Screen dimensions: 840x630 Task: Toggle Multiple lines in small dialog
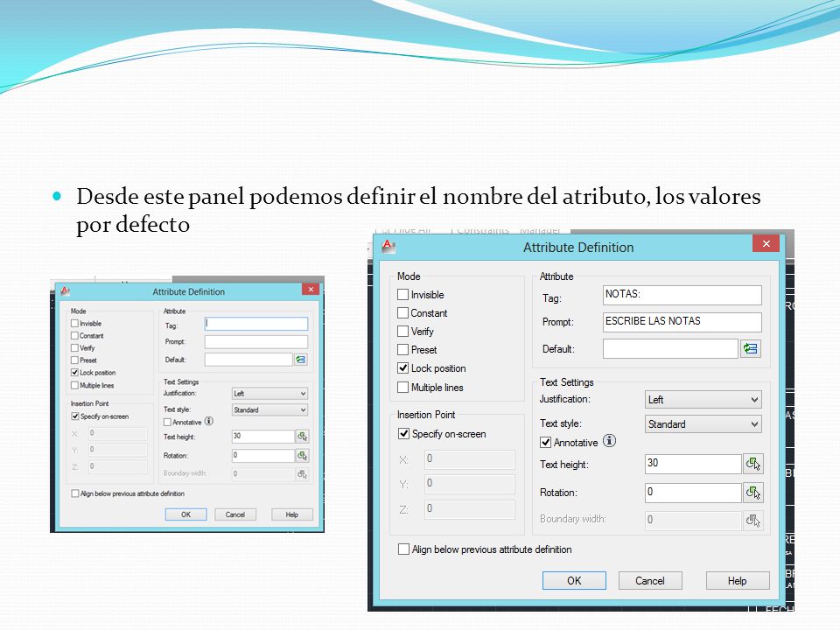pos(75,386)
